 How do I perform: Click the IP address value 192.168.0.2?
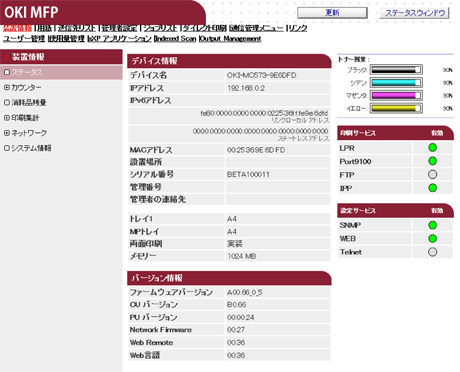click(246, 88)
